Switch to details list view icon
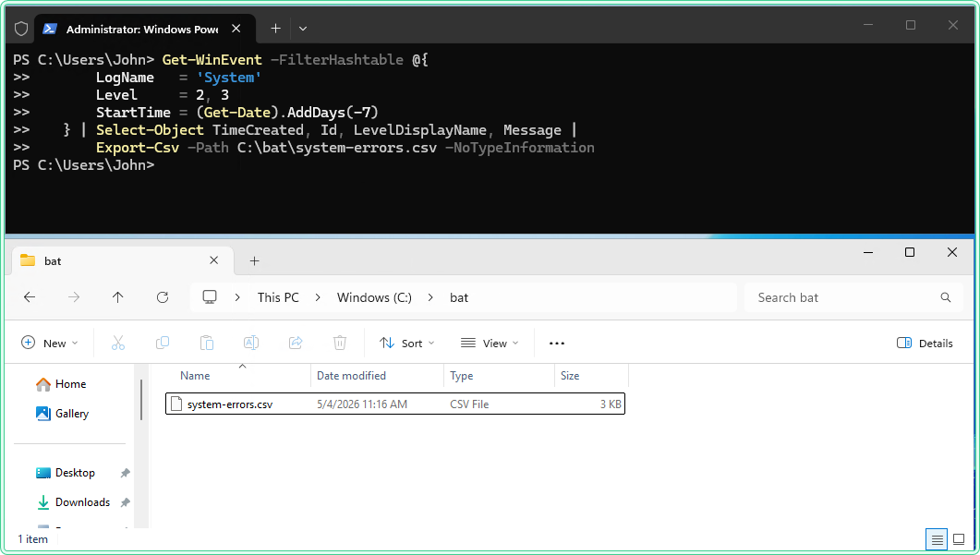 pyautogui.click(x=937, y=539)
